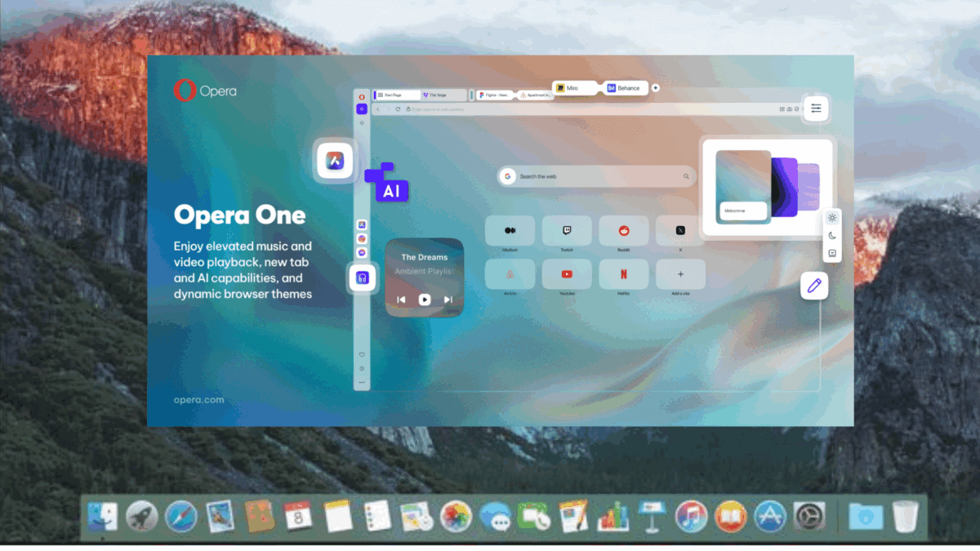Play The Dreams ambient playlist
This screenshot has width=980, height=551.
click(x=425, y=299)
